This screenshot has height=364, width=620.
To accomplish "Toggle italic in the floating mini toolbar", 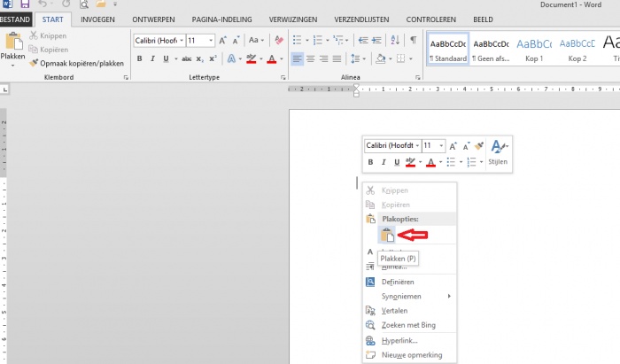I will point(384,162).
